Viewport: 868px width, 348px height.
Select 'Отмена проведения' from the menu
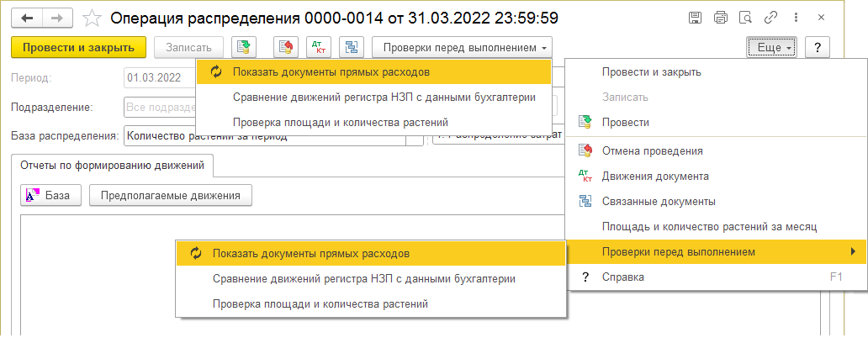pos(652,150)
